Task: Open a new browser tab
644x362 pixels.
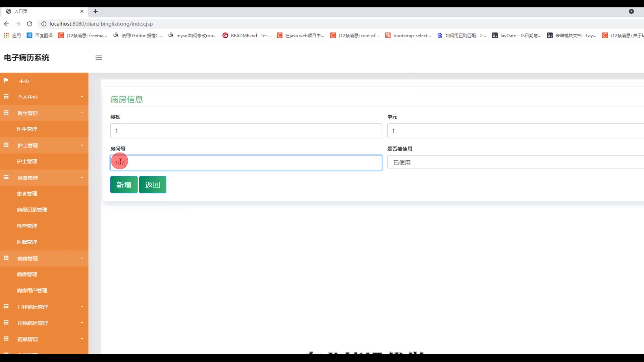Action: click(96, 11)
